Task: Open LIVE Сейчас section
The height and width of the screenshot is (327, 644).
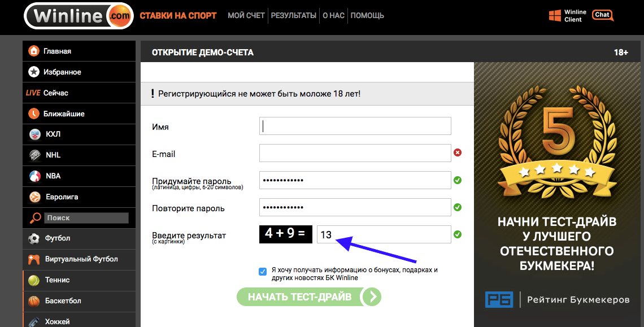Action: click(x=79, y=93)
